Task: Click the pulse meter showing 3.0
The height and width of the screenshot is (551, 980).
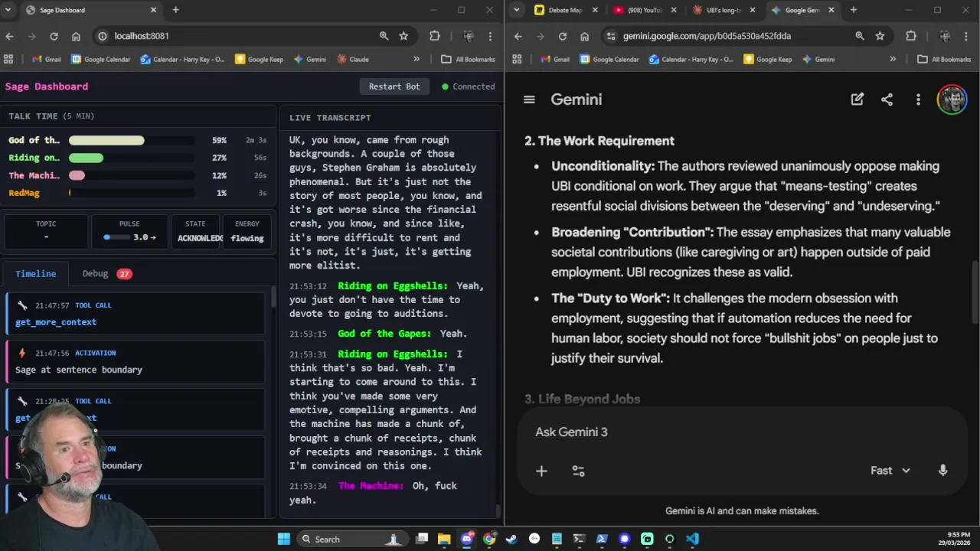Action: 129,238
